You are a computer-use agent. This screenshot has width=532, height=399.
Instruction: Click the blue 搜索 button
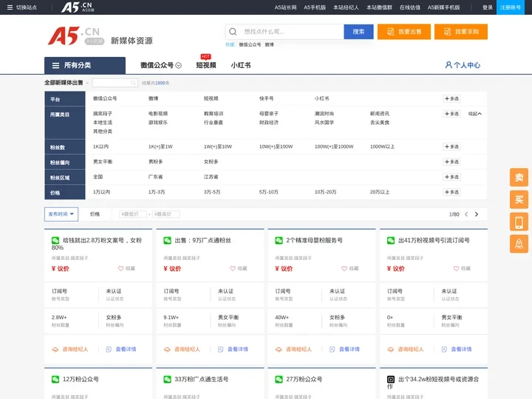(358, 32)
